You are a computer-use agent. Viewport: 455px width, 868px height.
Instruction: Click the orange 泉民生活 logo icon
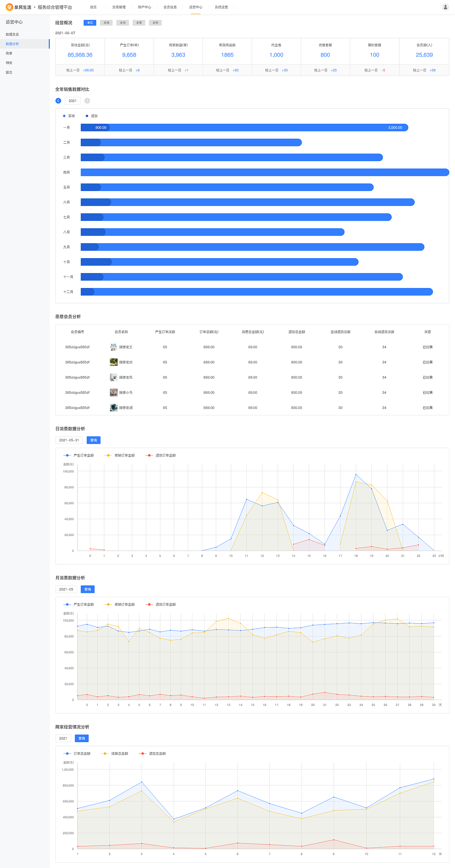9,7
